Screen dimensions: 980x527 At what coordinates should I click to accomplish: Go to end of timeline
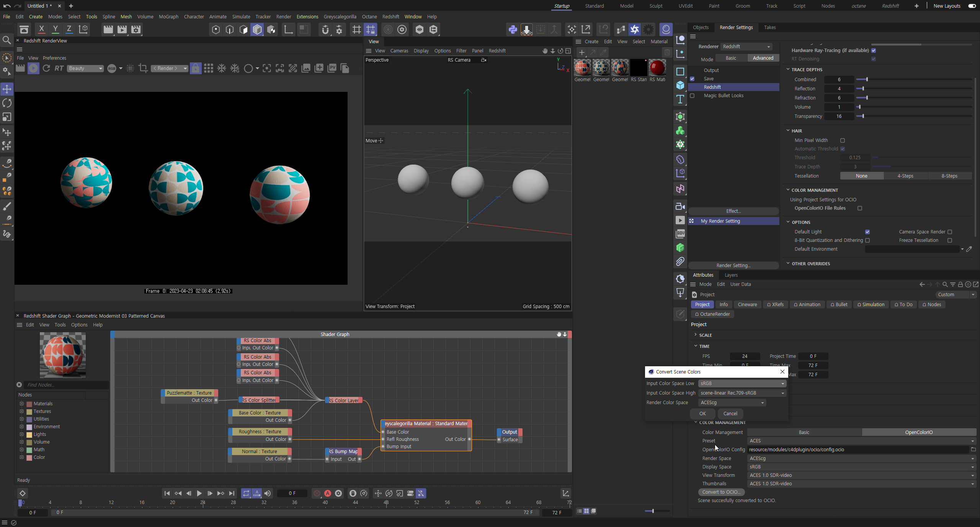pos(232,493)
